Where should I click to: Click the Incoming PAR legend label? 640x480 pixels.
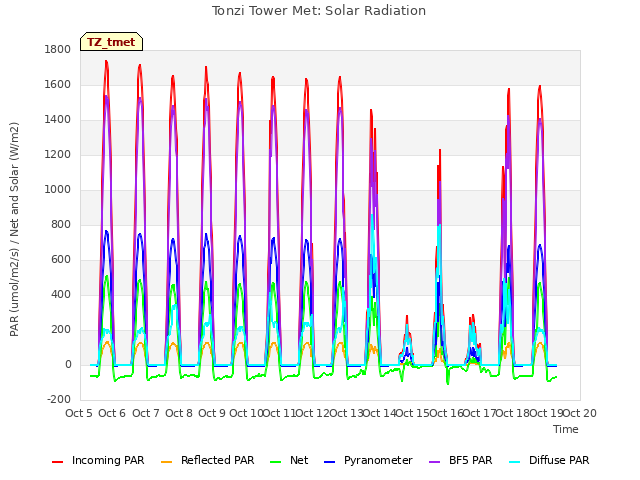[x=108, y=460]
